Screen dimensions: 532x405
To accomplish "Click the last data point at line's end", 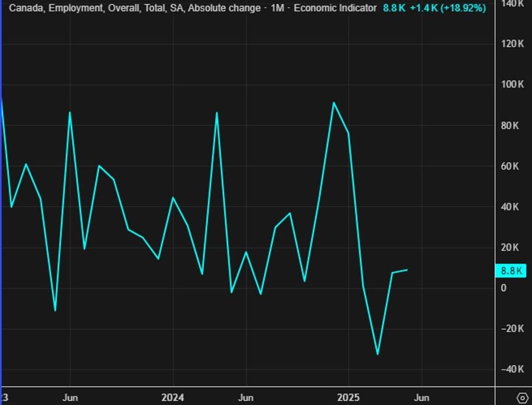I will [407, 270].
